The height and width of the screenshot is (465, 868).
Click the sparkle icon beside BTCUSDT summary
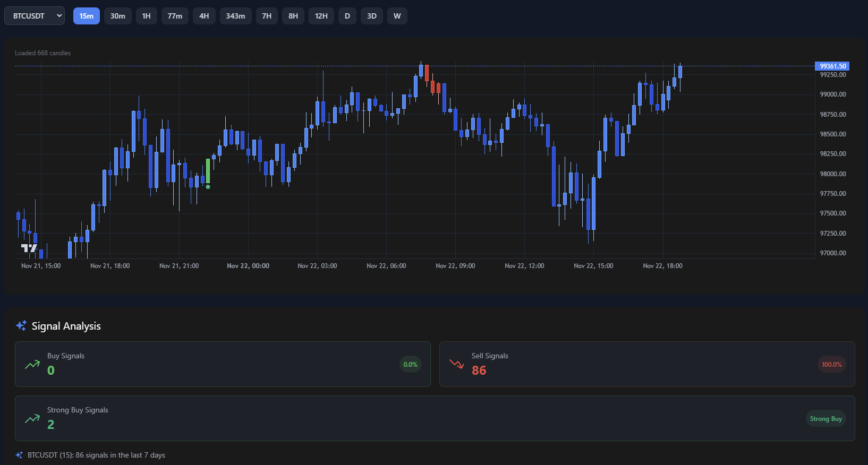coord(19,455)
